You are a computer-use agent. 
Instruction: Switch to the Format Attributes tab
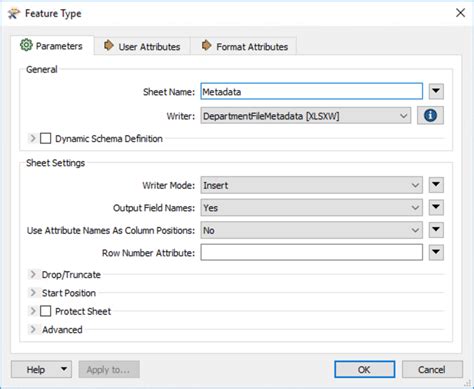click(x=244, y=46)
